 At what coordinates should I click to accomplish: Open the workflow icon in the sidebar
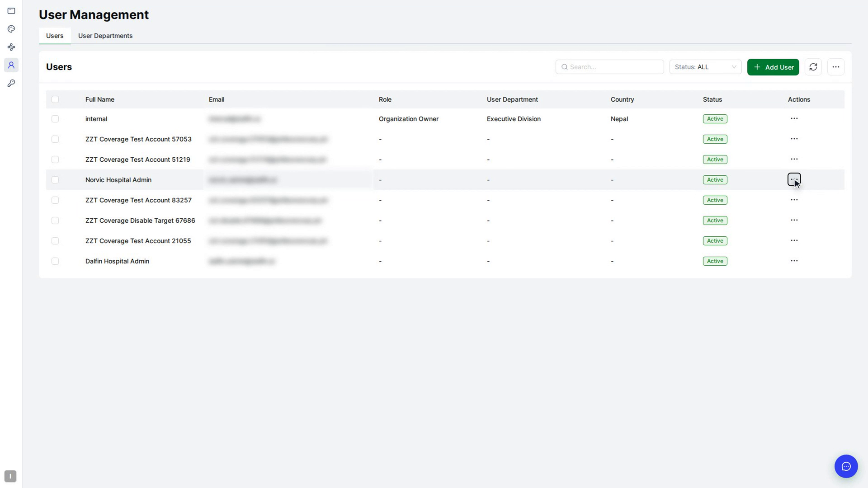(x=11, y=47)
